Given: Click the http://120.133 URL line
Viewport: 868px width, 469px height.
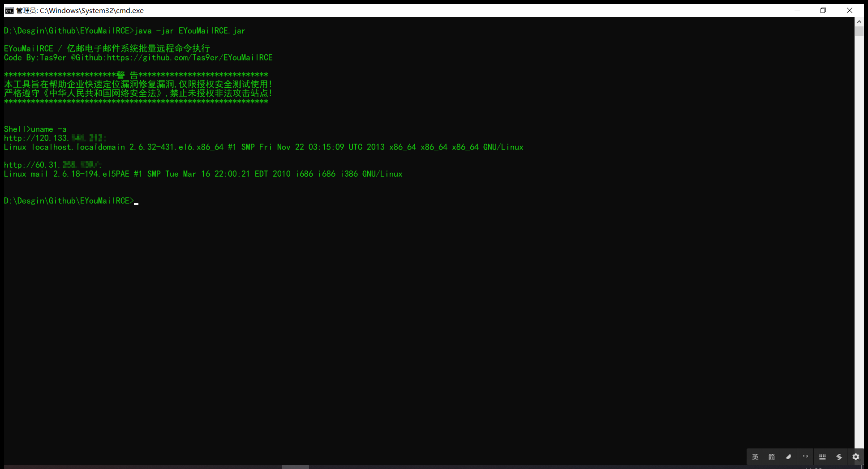Looking at the screenshot, I should pyautogui.click(x=55, y=138).
